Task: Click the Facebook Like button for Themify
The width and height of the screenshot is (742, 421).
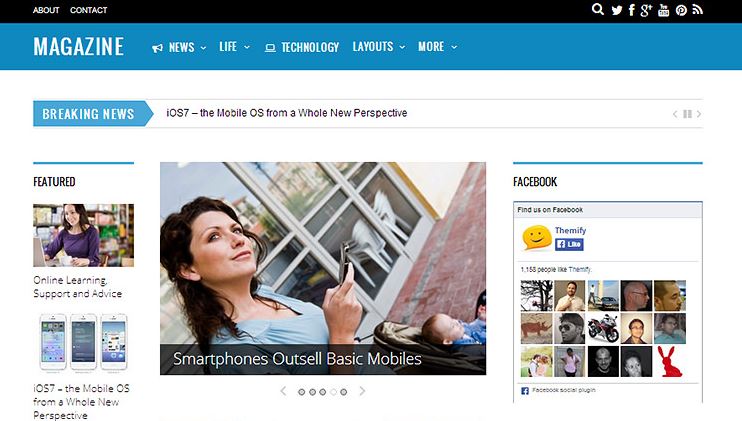Action: [569, 244]
